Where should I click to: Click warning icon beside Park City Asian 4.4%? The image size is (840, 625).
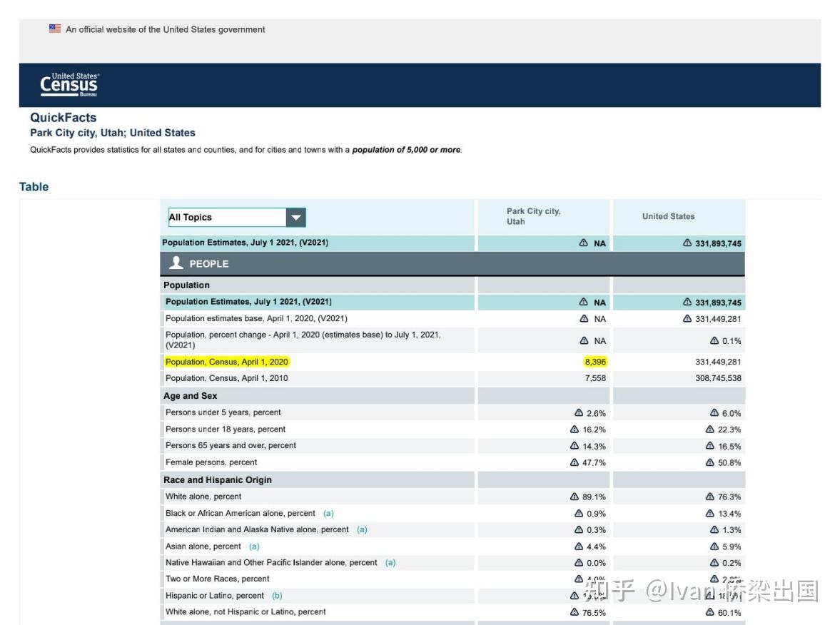pos(579,547)
